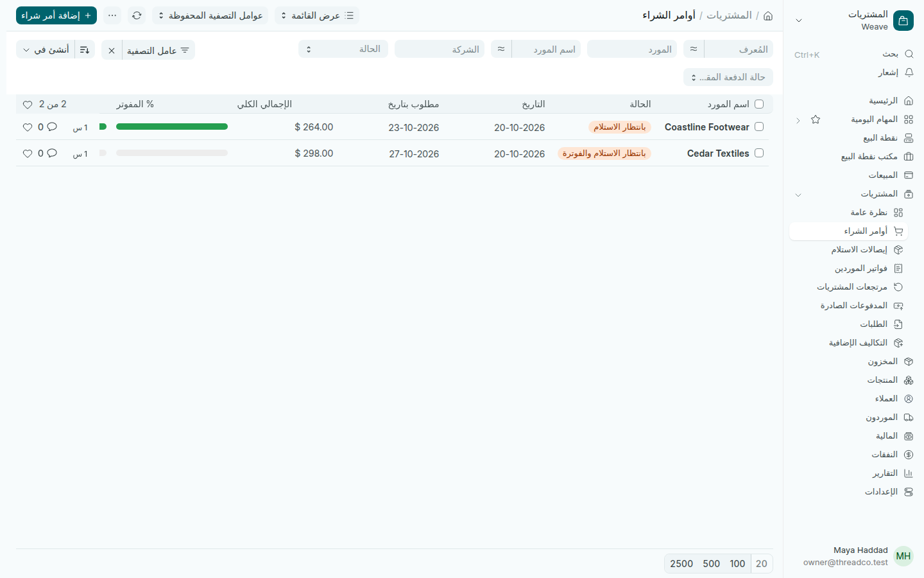Open the الحالة status filter dropdown
Image resolution: width=924 pixels, height=578 pixels.
click(x=343, y=49)
